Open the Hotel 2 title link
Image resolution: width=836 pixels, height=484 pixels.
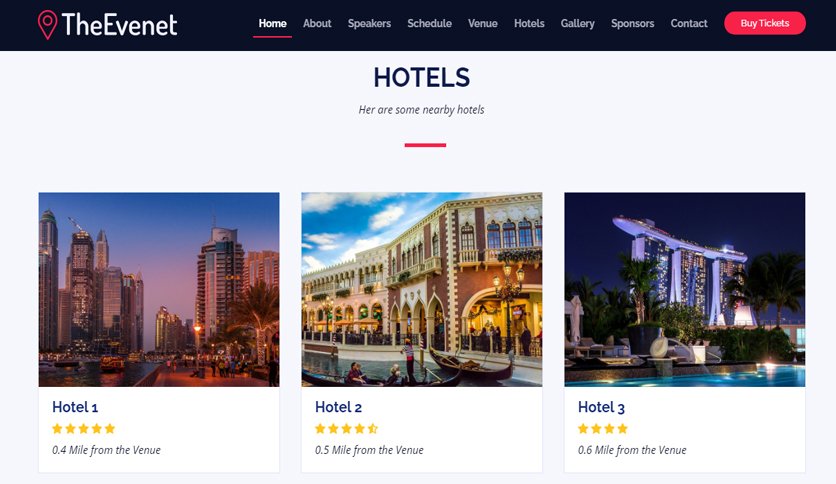[339, 407]
